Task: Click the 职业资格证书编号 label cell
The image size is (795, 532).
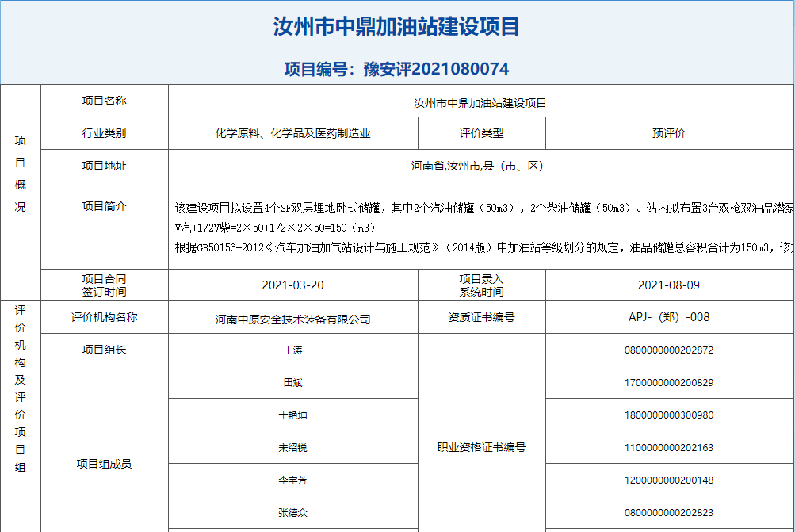Action: [x=481, y=448]
